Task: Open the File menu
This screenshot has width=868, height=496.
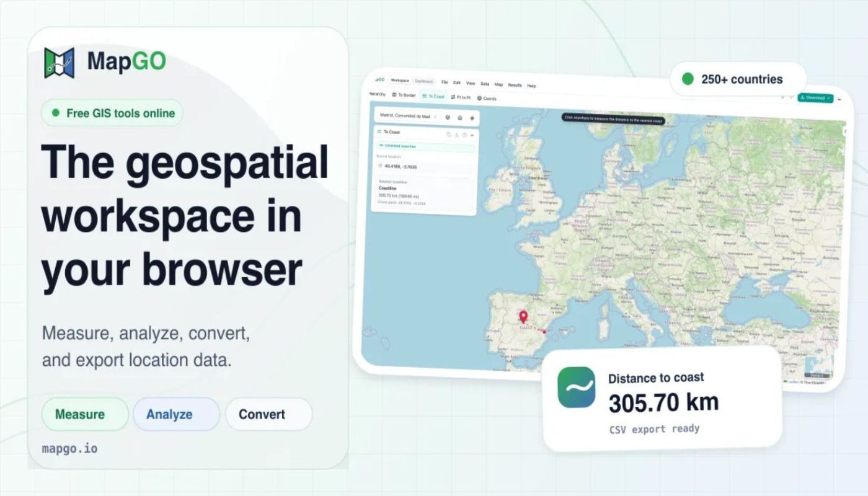Action: [445, 82]
